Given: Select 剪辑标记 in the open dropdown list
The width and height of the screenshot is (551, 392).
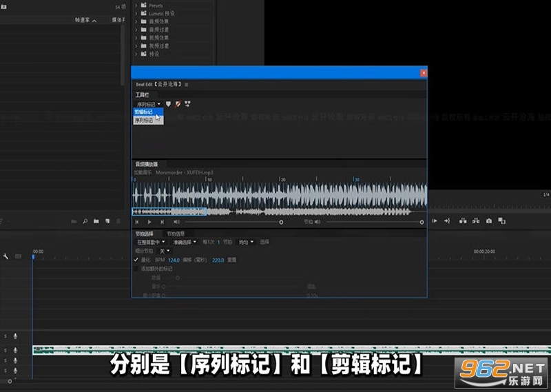Looking at the screenshot, I should 148,112.
